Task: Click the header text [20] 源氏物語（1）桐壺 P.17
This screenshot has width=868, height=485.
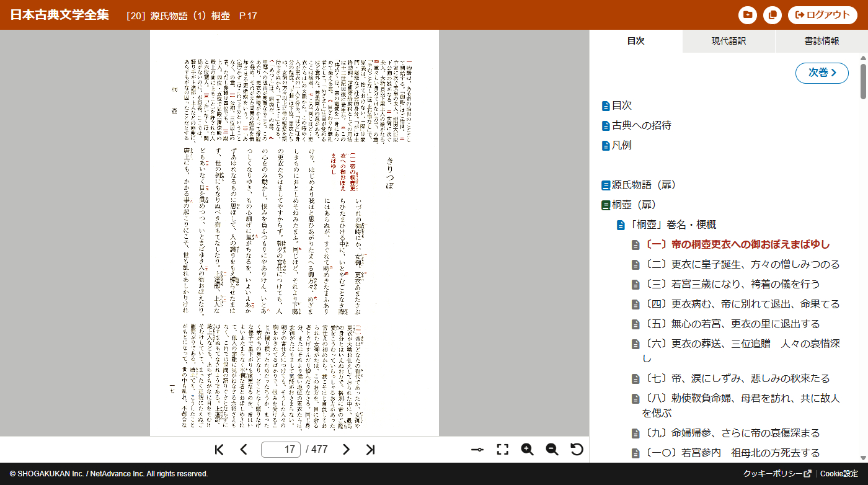Action: pyautogui.click(x=192, y=16)
